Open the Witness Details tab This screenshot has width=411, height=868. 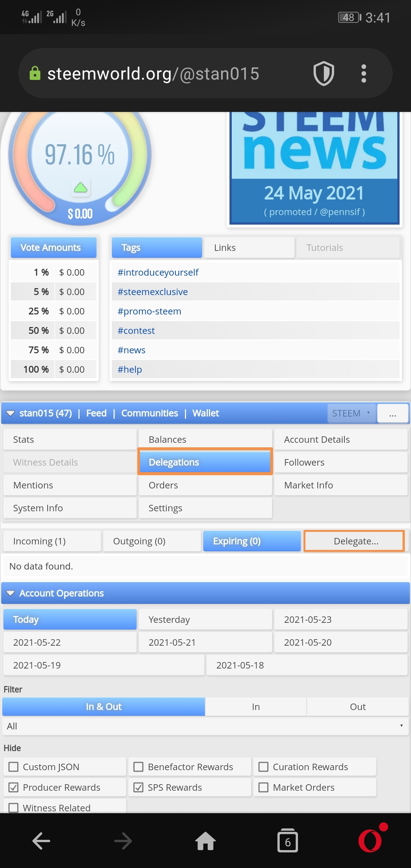click(70, 462)
